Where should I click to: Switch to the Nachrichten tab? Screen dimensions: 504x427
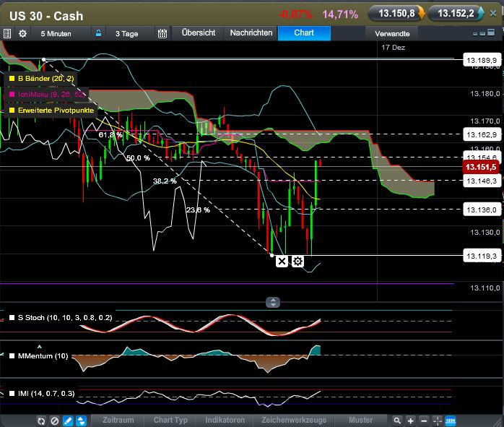click(251, 33)
